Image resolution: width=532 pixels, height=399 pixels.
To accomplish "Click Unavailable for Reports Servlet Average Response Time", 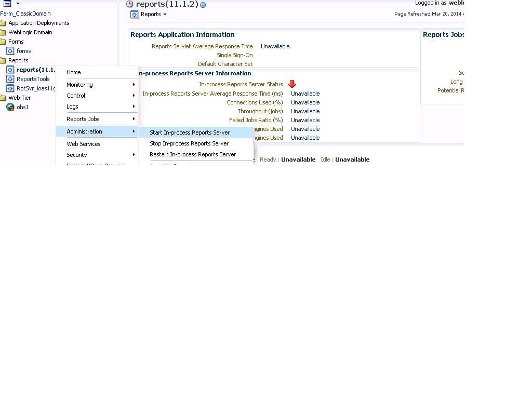I will point(275,46).
